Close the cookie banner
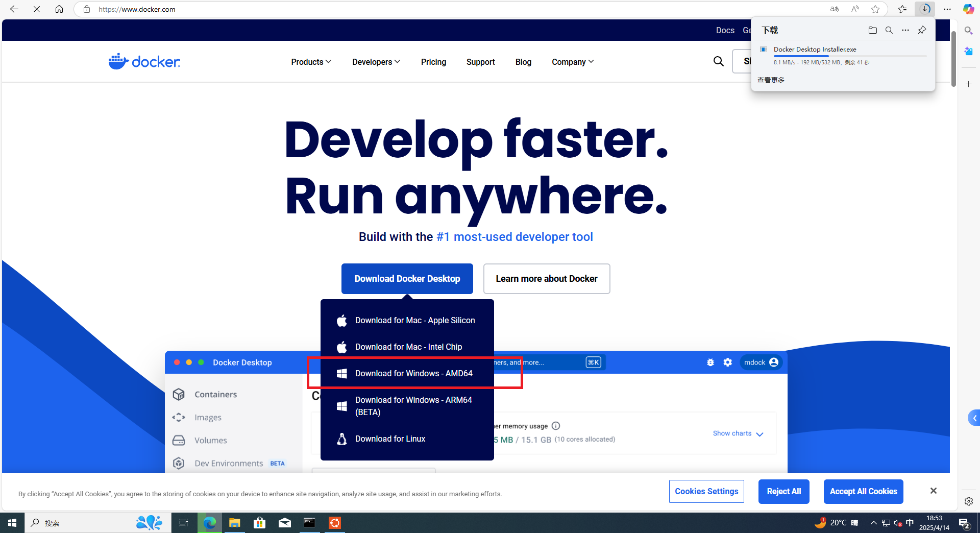This screenshot has width=980, height=533. pos(933,491)
